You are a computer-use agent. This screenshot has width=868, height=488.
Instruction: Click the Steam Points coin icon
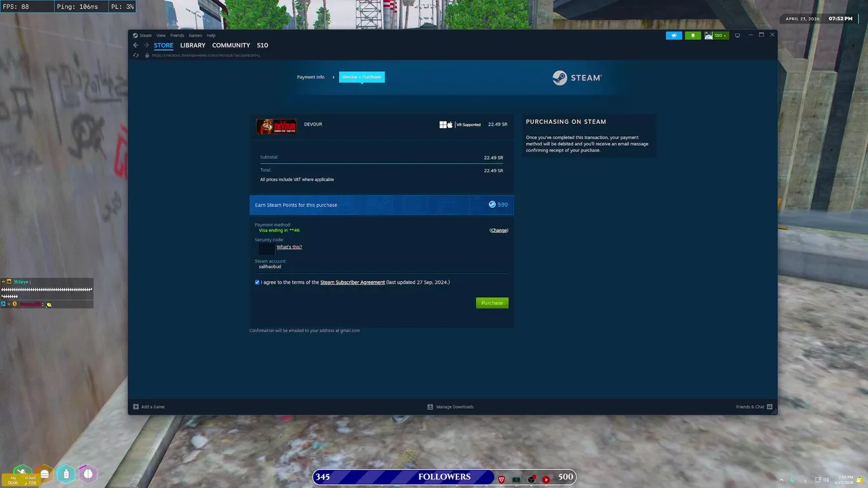(492, 205)
